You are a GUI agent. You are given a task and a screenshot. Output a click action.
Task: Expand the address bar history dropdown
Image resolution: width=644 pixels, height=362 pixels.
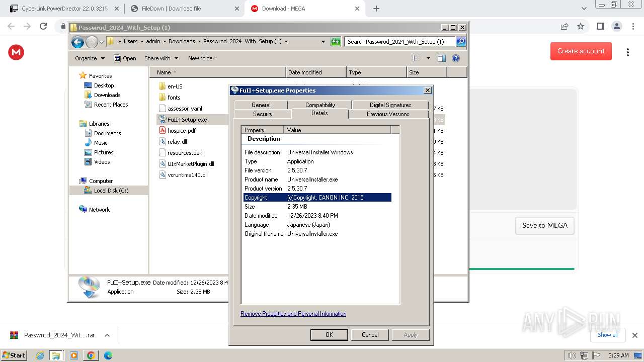[x=323, y=42]
